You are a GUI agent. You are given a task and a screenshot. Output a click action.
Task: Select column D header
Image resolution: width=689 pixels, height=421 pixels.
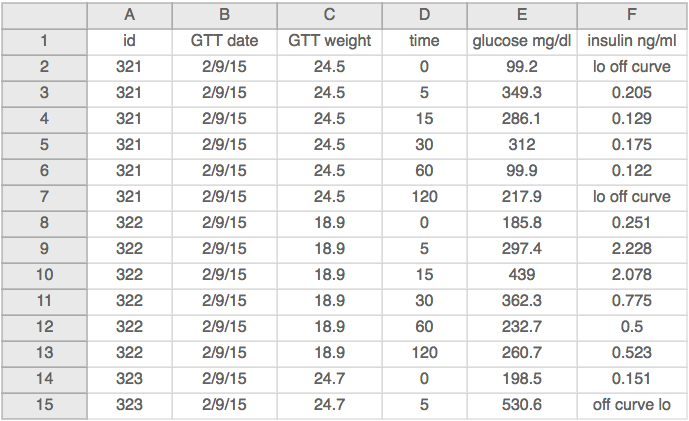point(424,15)
